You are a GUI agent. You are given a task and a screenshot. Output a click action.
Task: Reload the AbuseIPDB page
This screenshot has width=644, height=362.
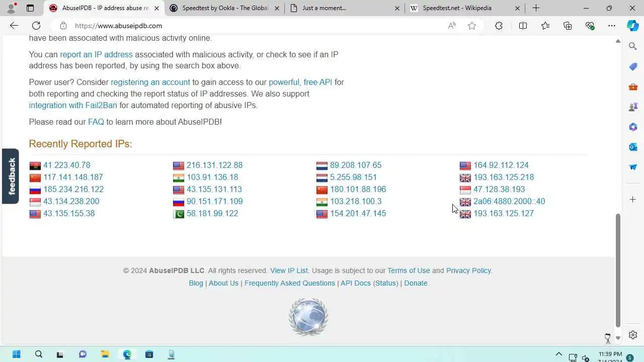(36, 26)
